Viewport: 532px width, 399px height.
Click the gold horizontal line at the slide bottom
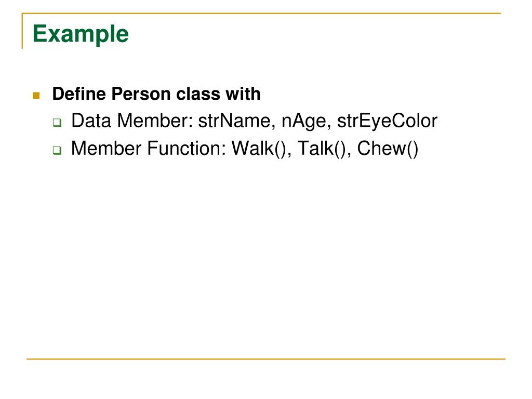(266, 358)
